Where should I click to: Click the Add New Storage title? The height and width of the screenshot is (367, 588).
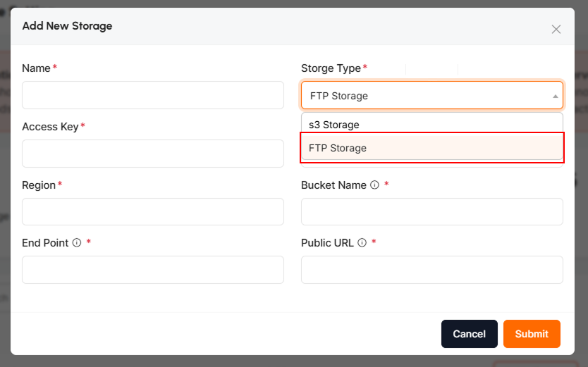point(67,26)
